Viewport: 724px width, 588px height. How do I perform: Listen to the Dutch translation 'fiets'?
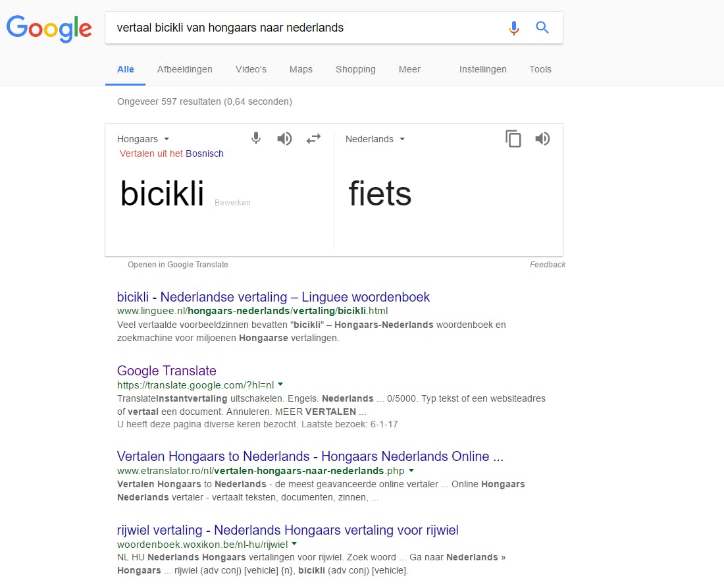[x=542, y=139]
